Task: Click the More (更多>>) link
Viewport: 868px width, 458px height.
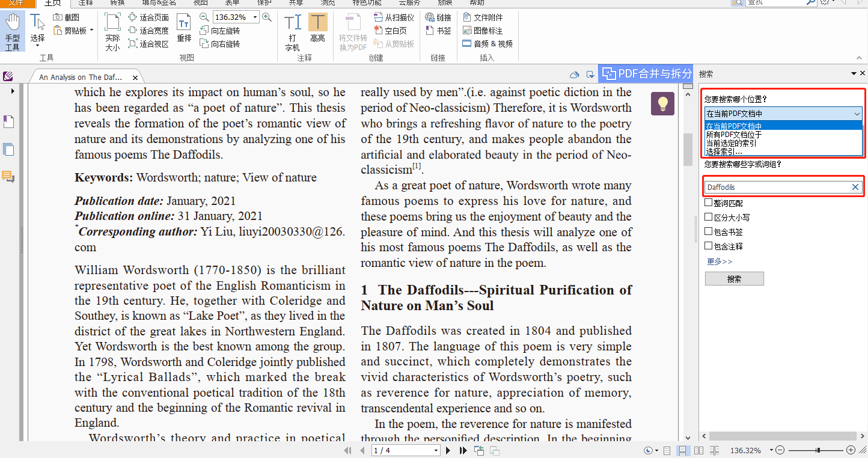Action: 720,261
